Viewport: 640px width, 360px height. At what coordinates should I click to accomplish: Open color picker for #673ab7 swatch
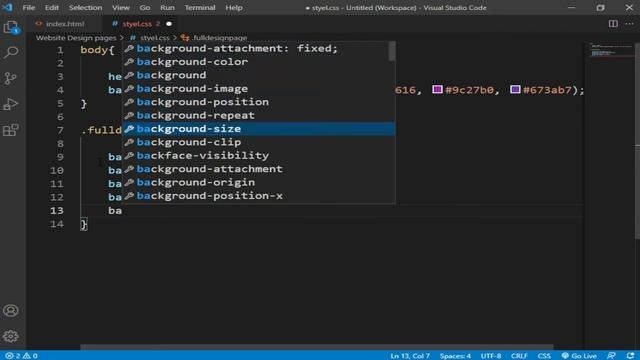(x=515, y=89)
